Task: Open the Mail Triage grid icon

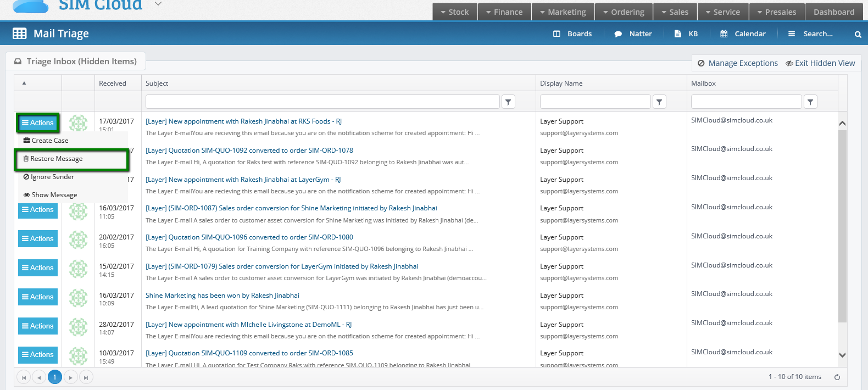Action: [19, 34]
